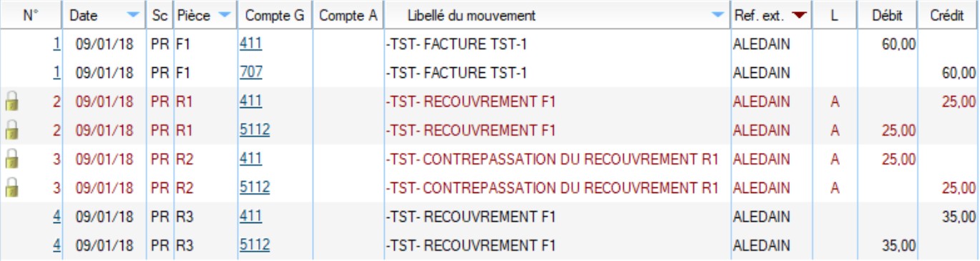Select the 60,00 debit cell
980x261 pixels.
(898, 44)
